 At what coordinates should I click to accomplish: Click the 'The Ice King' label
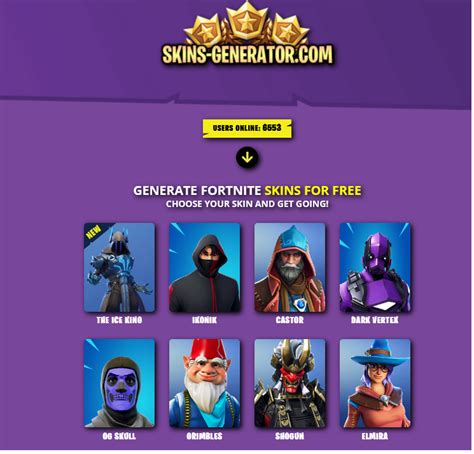coord(119,320)
